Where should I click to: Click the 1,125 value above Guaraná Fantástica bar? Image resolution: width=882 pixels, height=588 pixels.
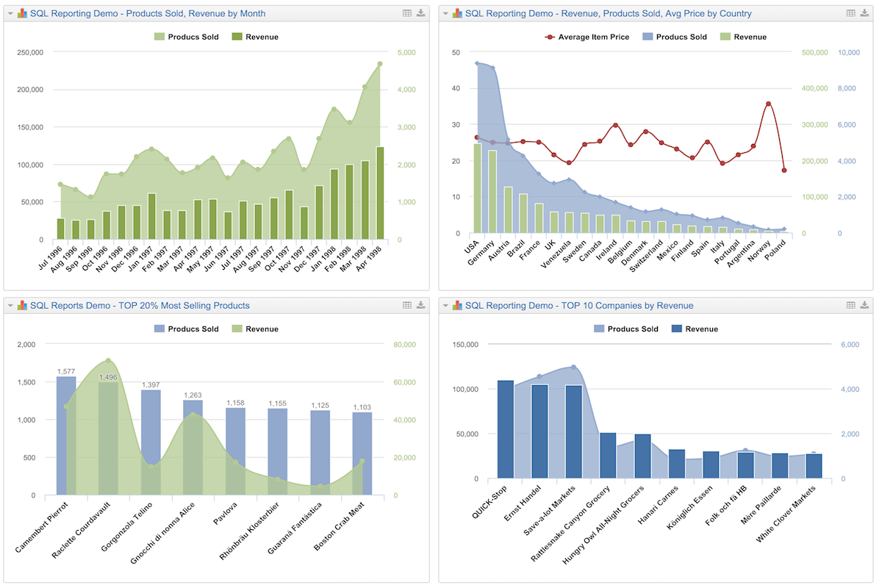tap(320, 405)
